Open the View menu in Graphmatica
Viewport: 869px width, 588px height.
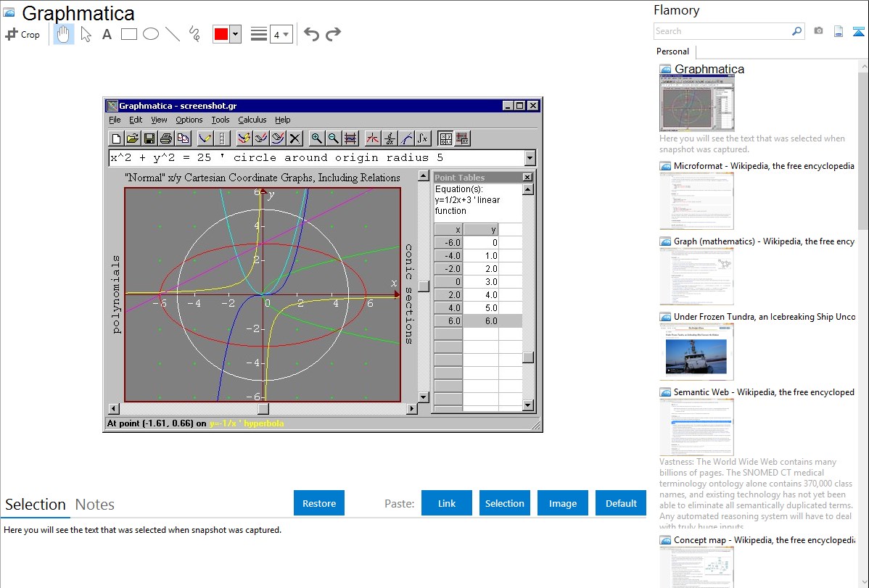(159, 120)
